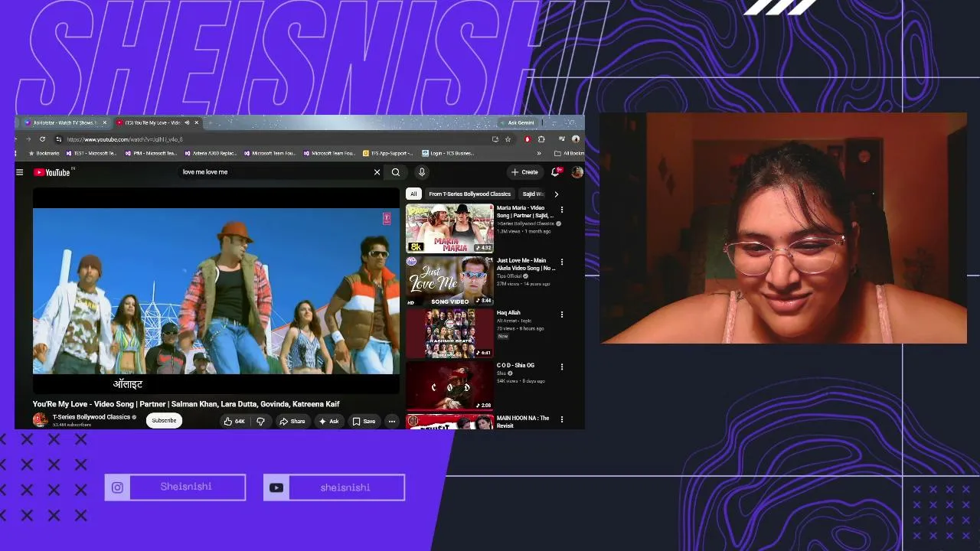Open options for the Haq Allah video
This screenshot has width=980, height=551.
tap(562, 315)
